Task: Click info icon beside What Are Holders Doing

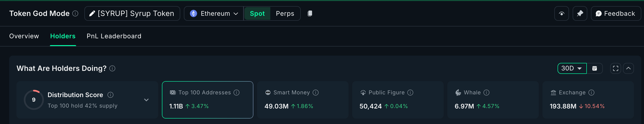Action: [x=112, y=68]
